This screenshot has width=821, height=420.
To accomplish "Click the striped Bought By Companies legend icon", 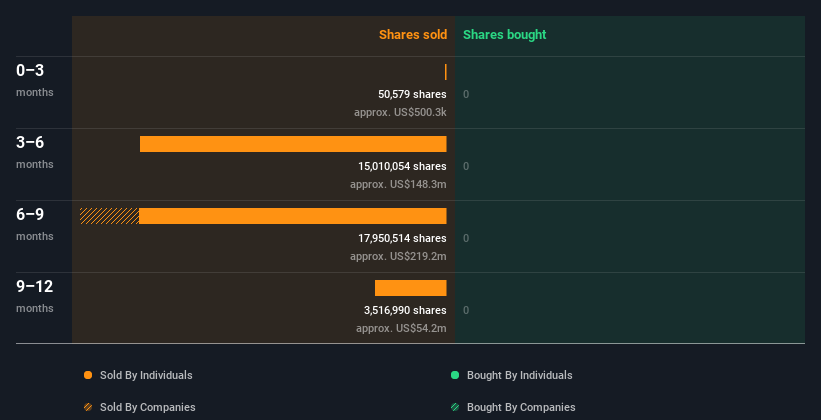I will click(x=455, y=407).
